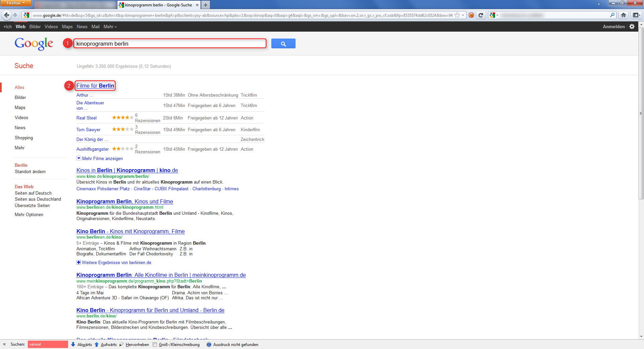Open Google settings gear icon

tap(632, 27)
